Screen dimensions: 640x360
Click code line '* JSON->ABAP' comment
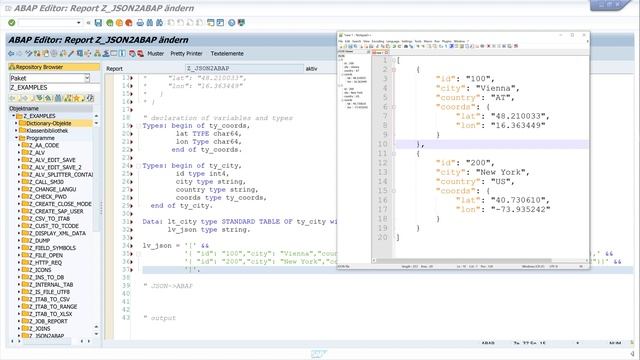pos(168,286)
